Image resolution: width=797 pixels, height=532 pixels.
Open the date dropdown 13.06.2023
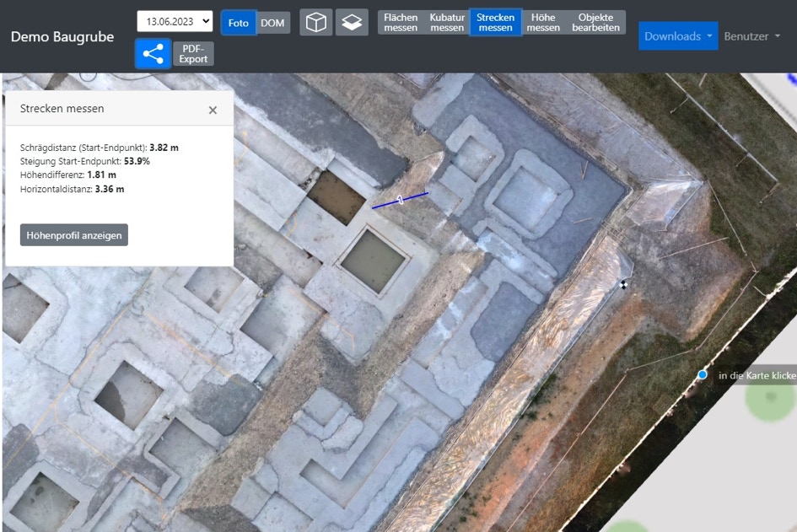pyautogui.click(x=175, y=22)
